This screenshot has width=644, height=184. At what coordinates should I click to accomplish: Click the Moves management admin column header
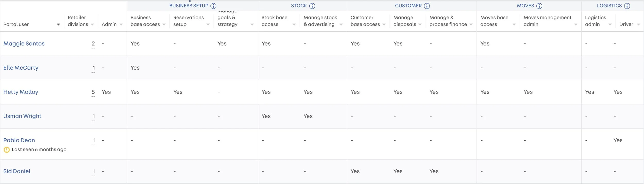tap(547, 21)
